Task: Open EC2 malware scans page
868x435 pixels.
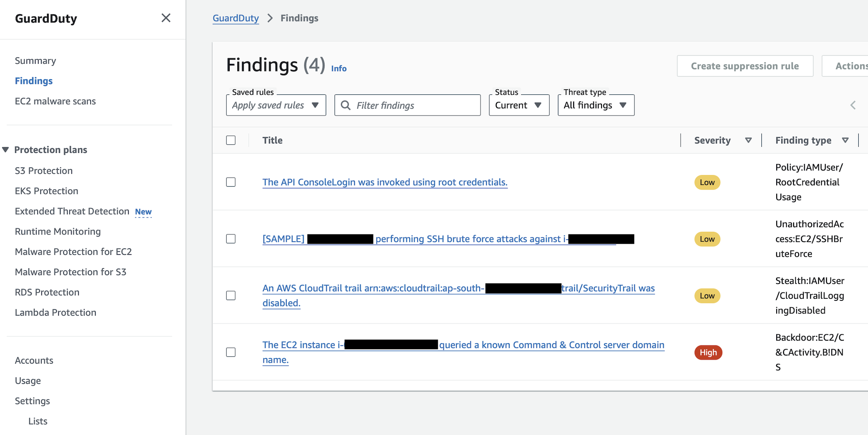Action: (x=55, y=101)
